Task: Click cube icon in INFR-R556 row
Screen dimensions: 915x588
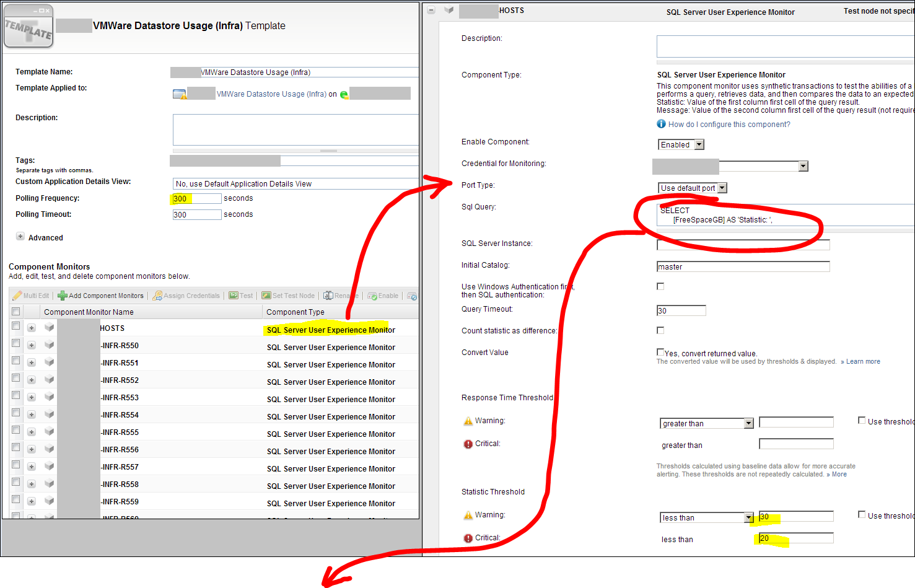Action: pyautogui.click(x=50, y=449)
